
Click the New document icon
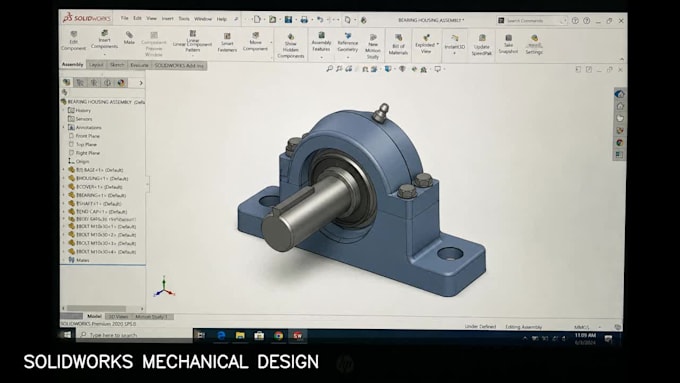[x=257, y=20]
